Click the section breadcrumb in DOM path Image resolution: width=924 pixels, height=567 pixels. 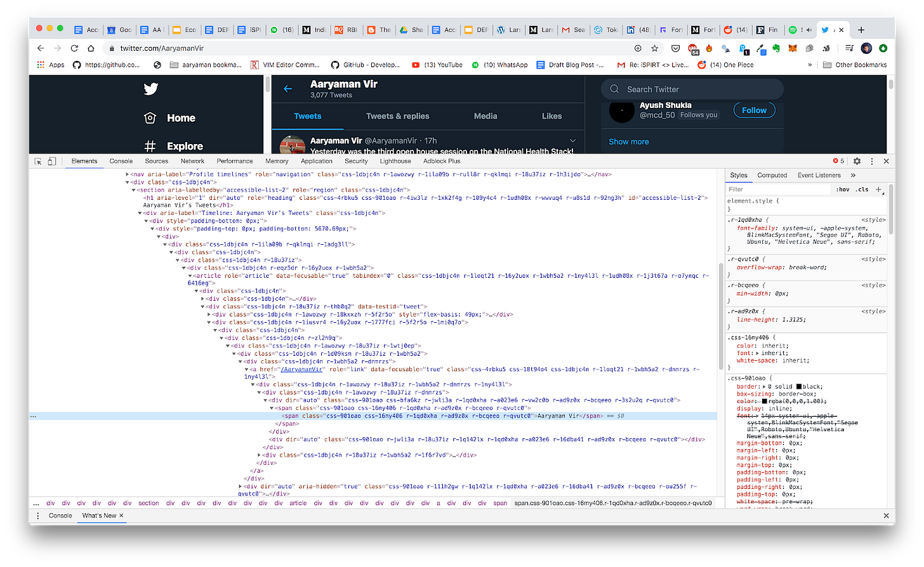(x=148, y=503)
